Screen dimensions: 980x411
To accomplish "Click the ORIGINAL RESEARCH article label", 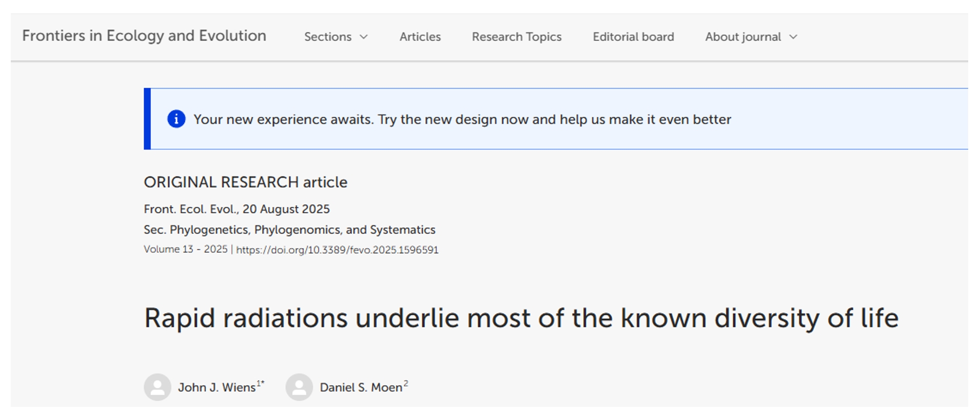I will pyautogui.click(x=245, y=182).
